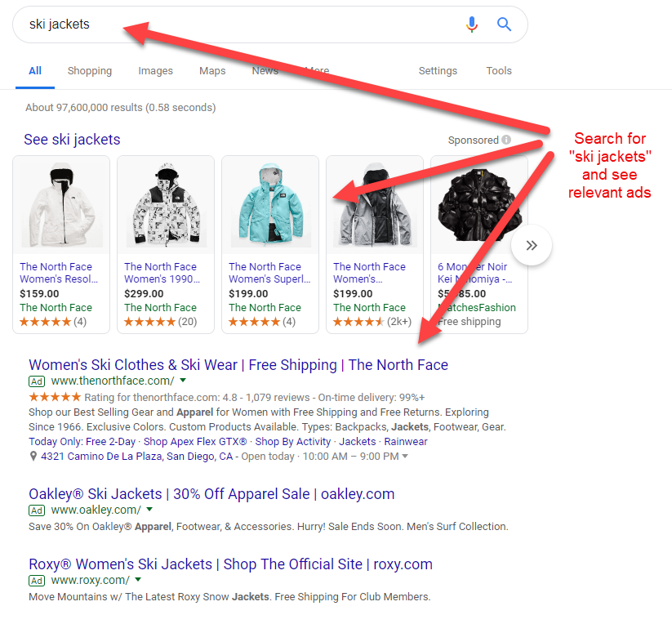This screenshot has width=672, height=624.
Task: Click the map pin icon by San Diego address
Action: (33, 456)
